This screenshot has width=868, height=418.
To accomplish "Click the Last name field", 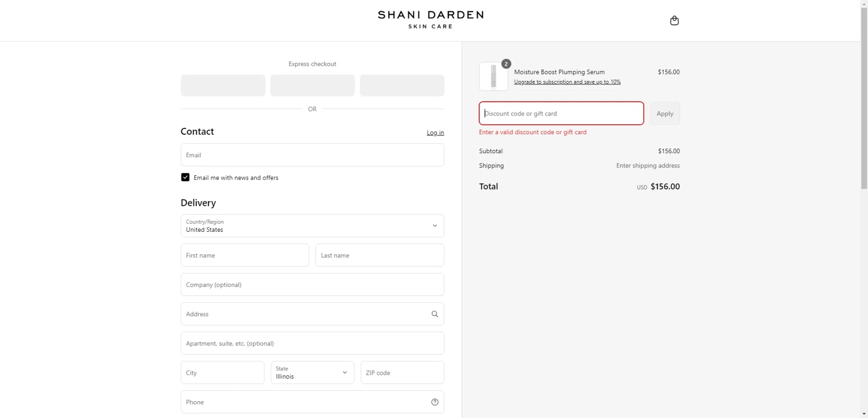I will pyautogui.click(x=380, y=255).
